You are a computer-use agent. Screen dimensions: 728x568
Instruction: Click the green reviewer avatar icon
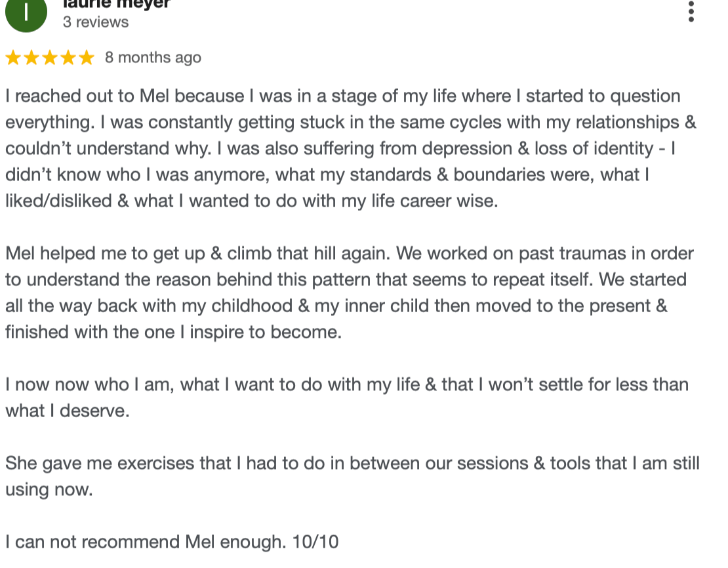26,13
